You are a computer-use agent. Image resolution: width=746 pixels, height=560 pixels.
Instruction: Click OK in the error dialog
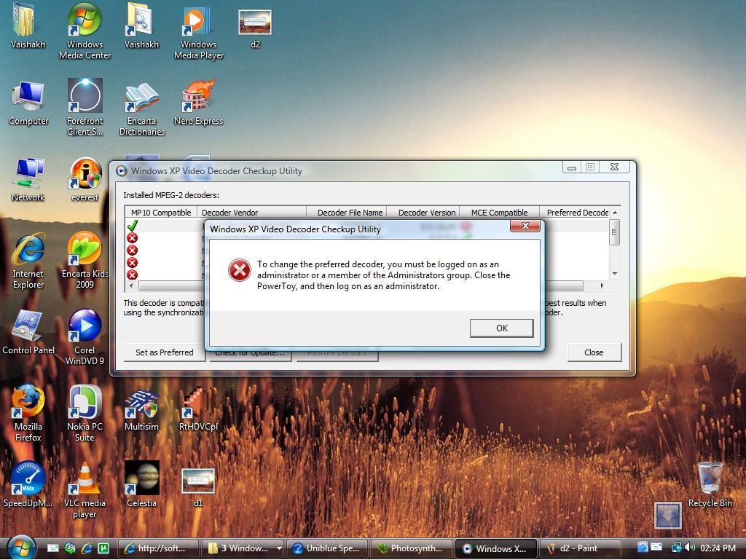pyautogui.click(x=501, y=328)
